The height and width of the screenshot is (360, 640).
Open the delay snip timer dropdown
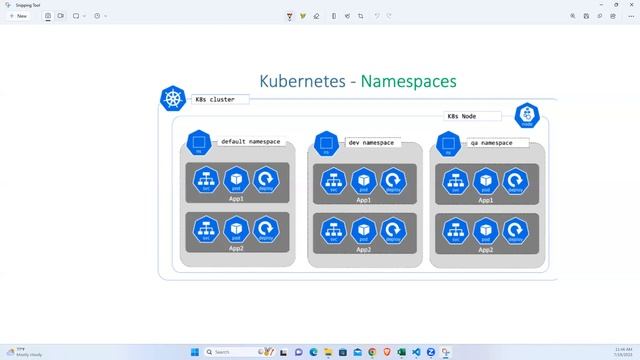(100, 16)
